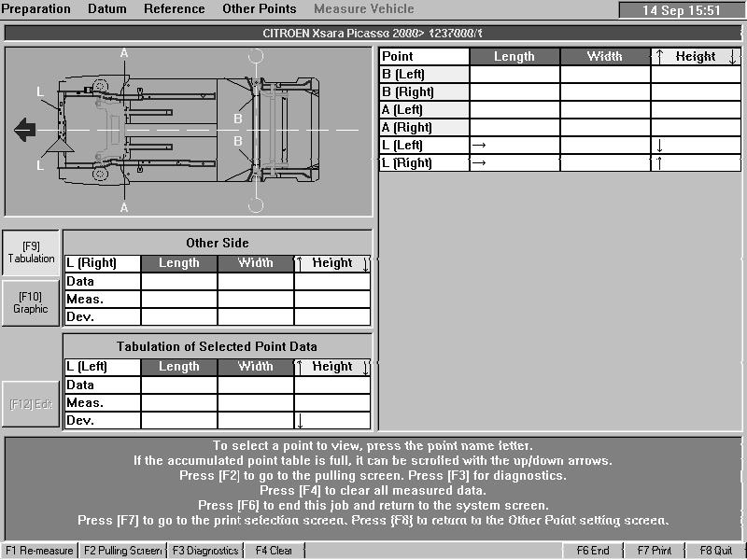Screen dimensions: 747x560
Task: Click the F10 Graphic button
Action: click(x=31, y=302)
